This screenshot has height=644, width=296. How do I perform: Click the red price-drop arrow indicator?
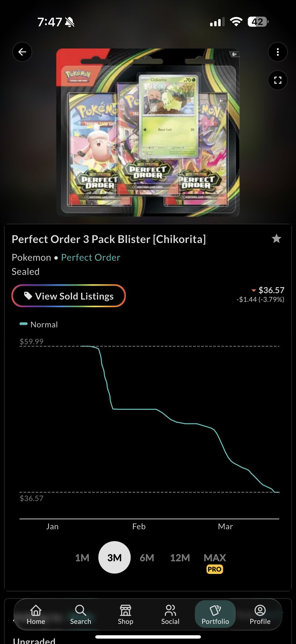(254, 290)
